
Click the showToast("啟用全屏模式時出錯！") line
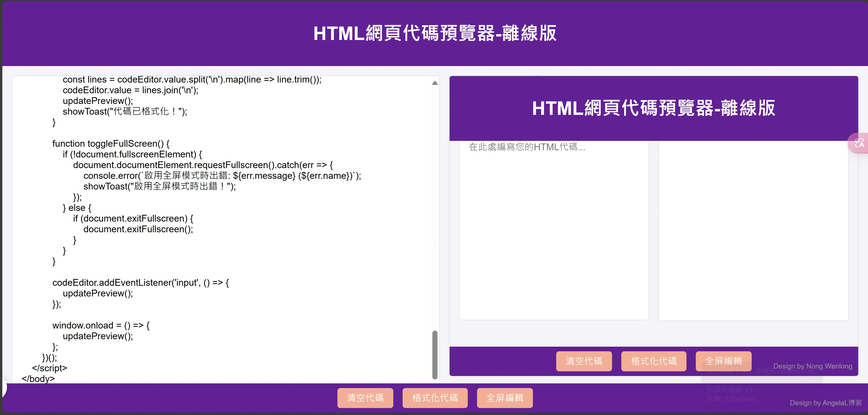pyautogui.click(x=159, y=186)
